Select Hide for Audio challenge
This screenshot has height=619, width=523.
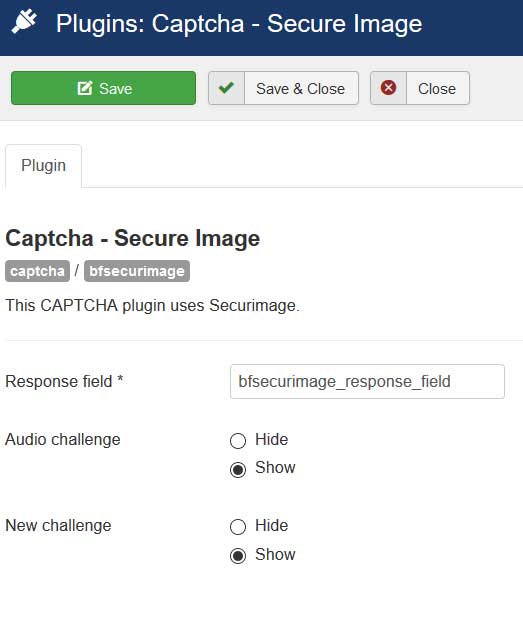238,441
